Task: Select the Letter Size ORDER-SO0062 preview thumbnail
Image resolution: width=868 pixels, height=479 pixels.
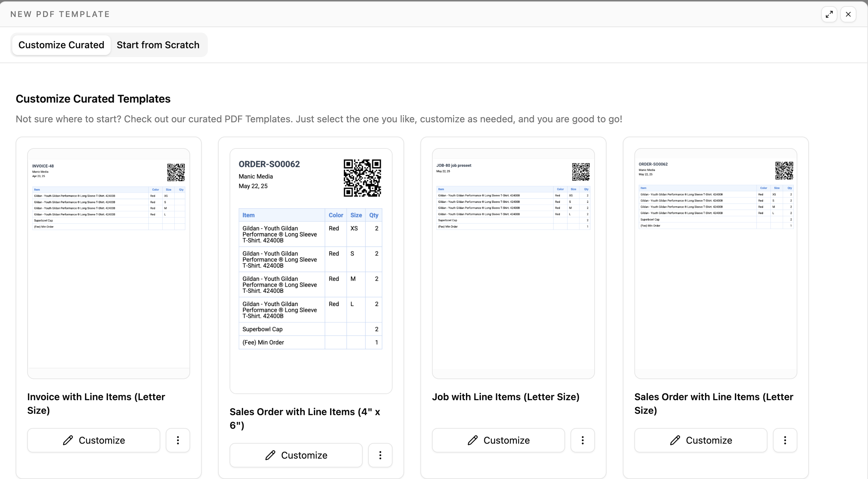Action: point(716,264)
